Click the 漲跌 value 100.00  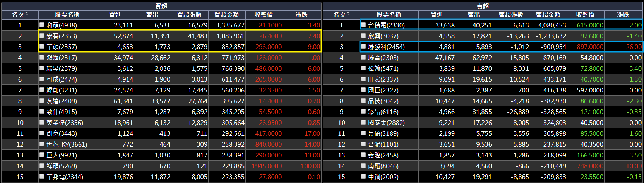pos(310,166)
